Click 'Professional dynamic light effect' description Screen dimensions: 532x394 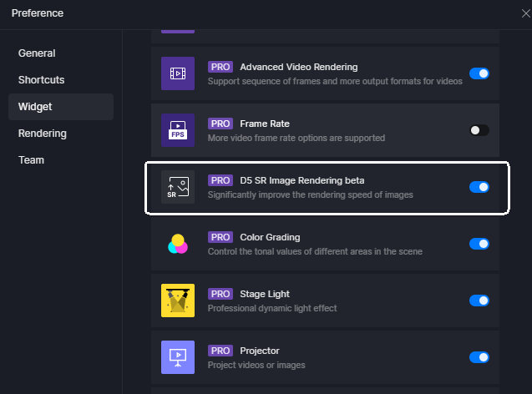click(272, 308)
